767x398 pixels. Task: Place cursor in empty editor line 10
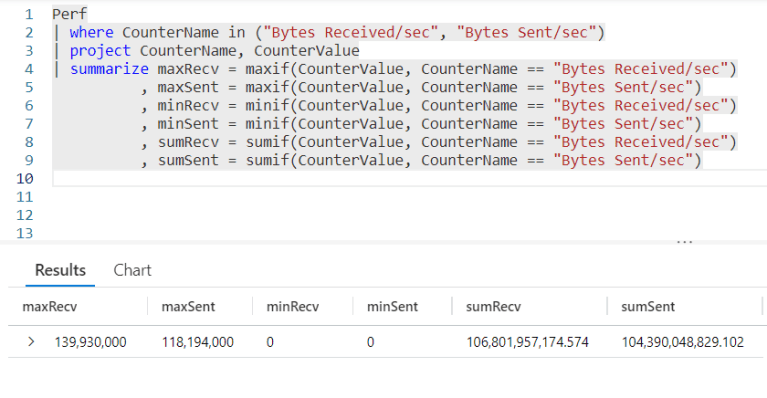[x=409, y=178]
